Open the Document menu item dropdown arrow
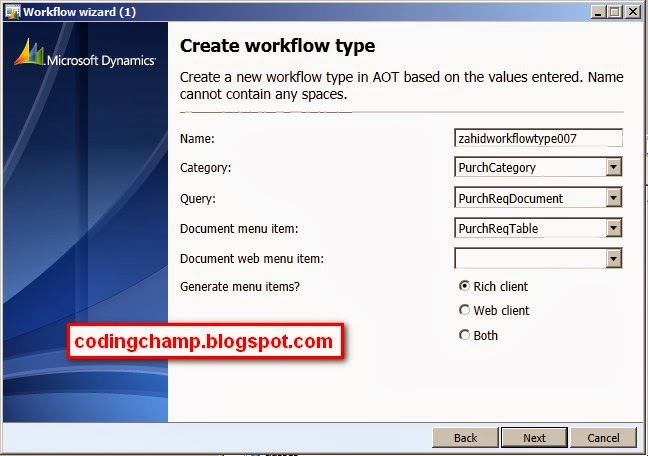The height and width of the screenshot is (456, 648). click(x=614, y=228)
